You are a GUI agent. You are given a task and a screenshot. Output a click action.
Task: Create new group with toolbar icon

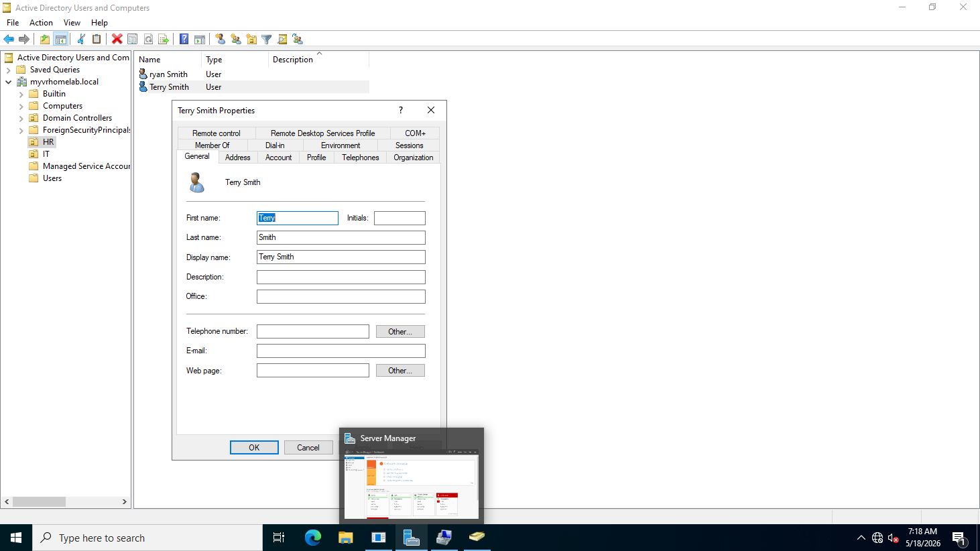236,40
